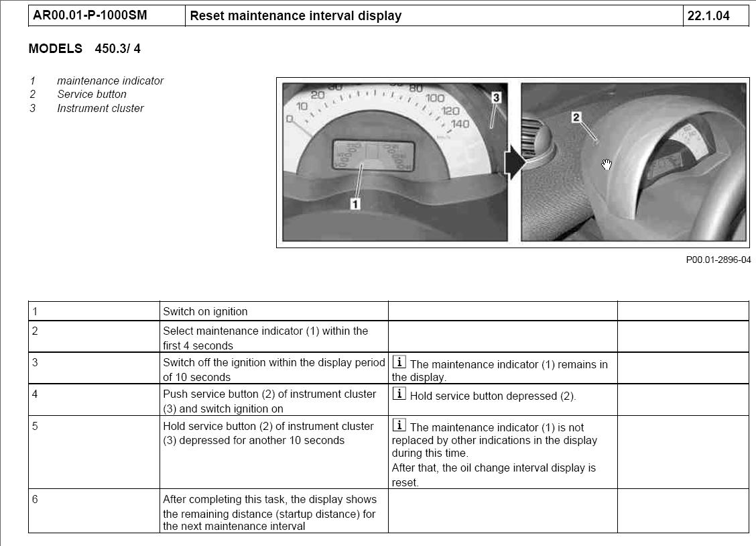Click step 6 text about remaining distance
The width and height of the screenshot is (756, 546).
(x=269, y=513)
